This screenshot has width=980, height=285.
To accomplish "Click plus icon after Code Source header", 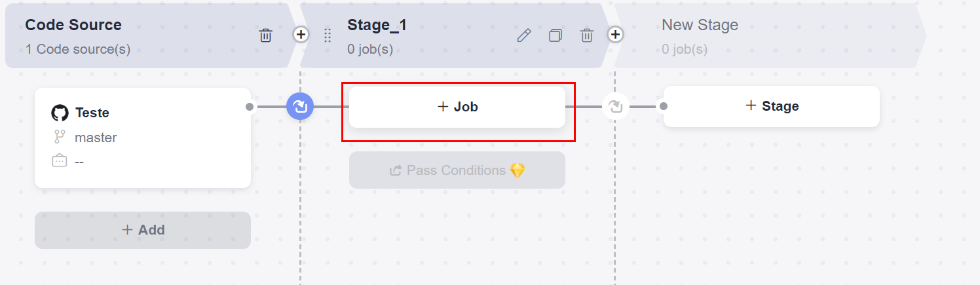I will click(x=301, y=34).
